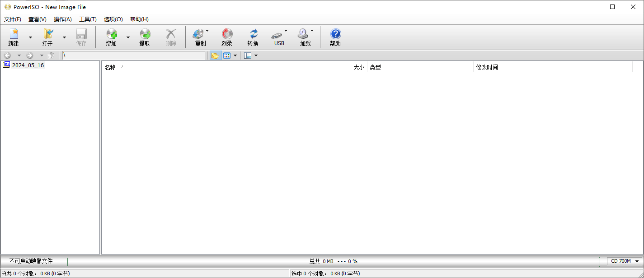Sort by the 大小 column header

coord(314,67)
